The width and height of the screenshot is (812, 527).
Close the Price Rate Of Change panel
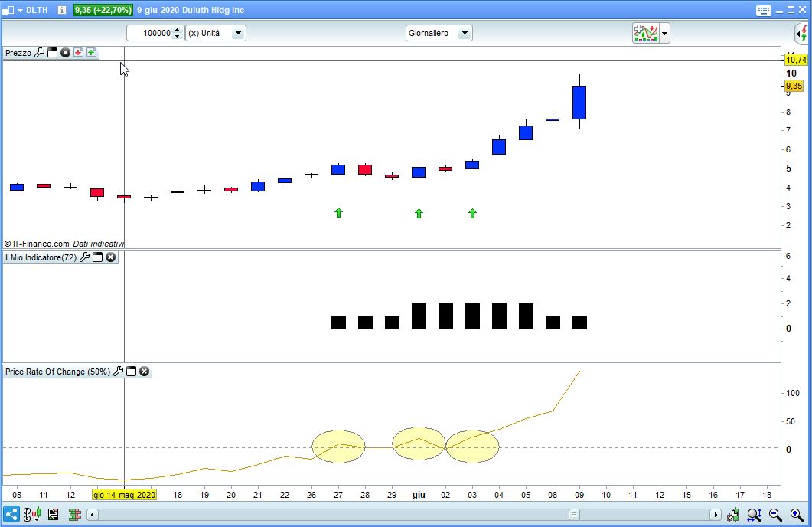click(145, 371)
